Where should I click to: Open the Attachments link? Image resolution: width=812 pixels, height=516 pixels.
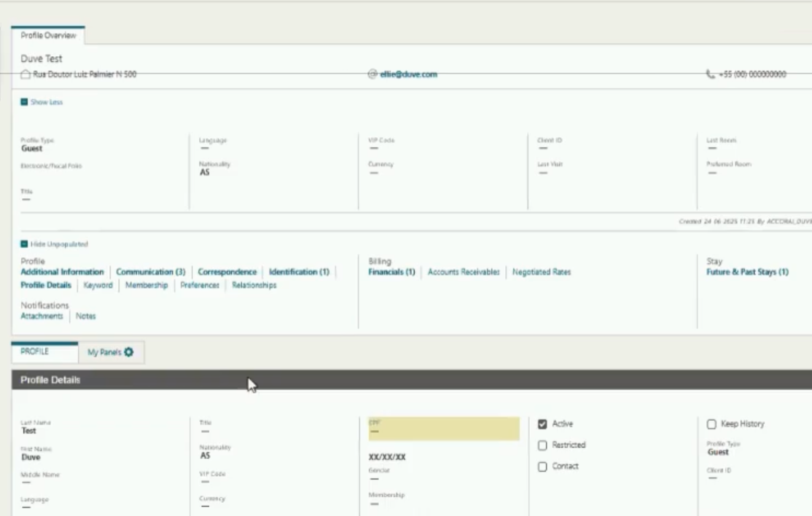[x=42, y=316]
